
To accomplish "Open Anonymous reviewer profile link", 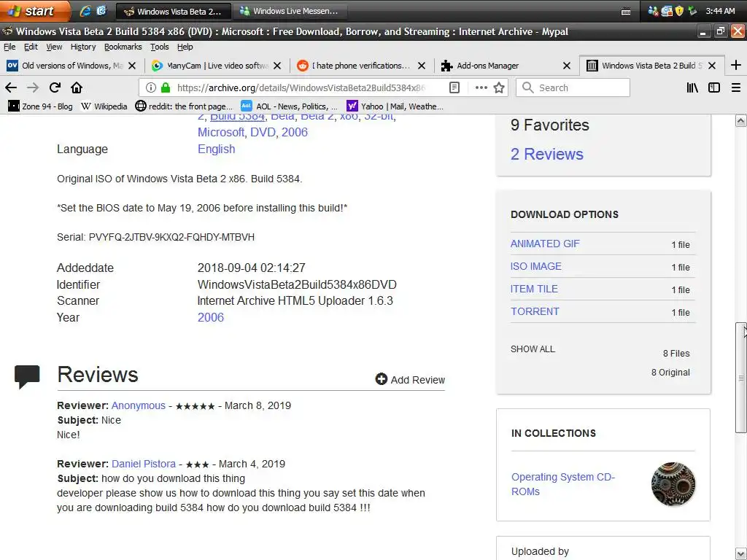I will (138, 405).
